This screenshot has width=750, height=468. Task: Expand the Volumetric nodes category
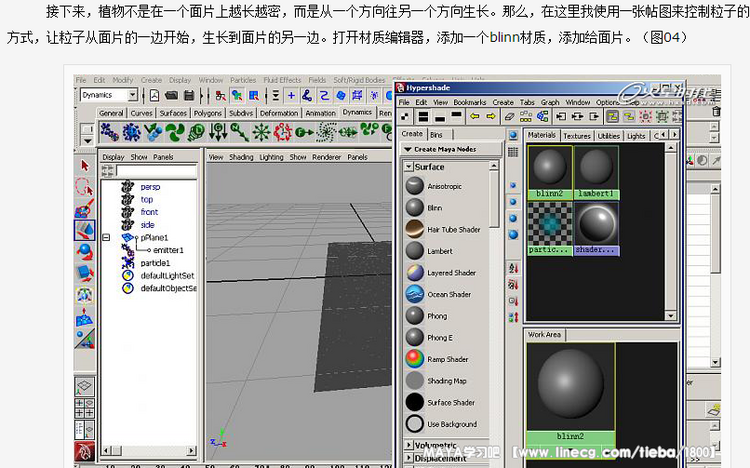[x=408, y=445]
